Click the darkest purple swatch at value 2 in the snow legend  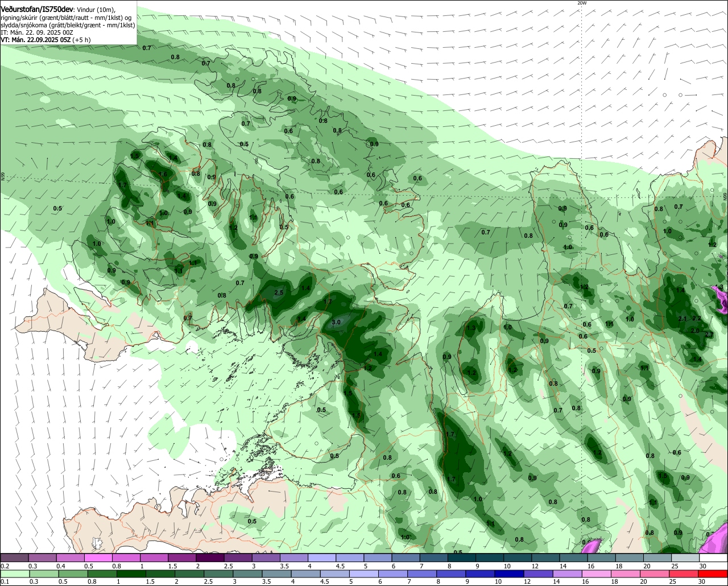click(210, 558)
